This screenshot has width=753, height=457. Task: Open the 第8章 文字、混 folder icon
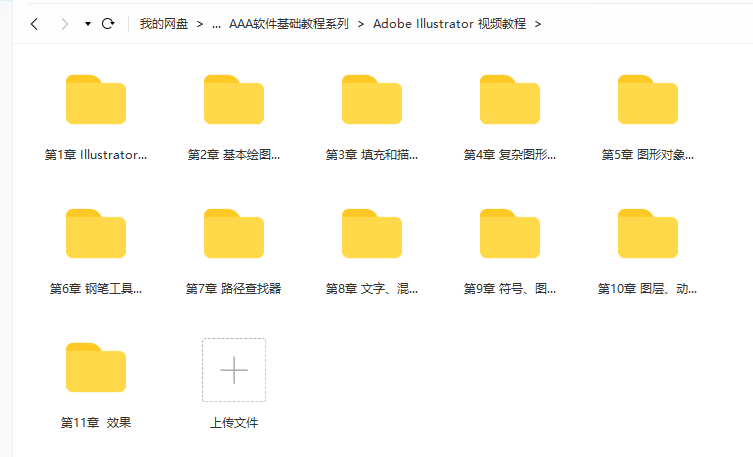372,233
